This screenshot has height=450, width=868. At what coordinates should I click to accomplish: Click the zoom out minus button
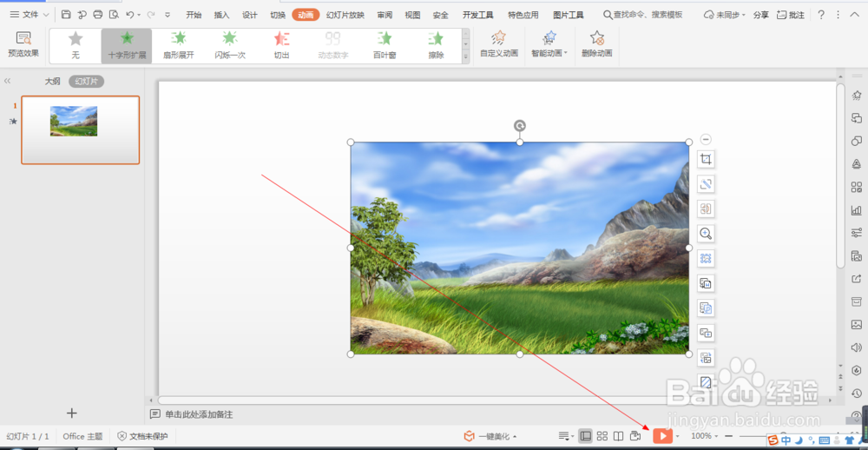point(728,436)
